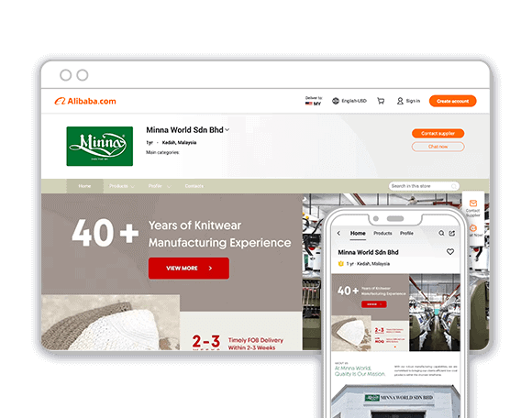Click the Contact Supplier envelope icon
The height and width of the screenshot is (418, 532).
(473, 203)
